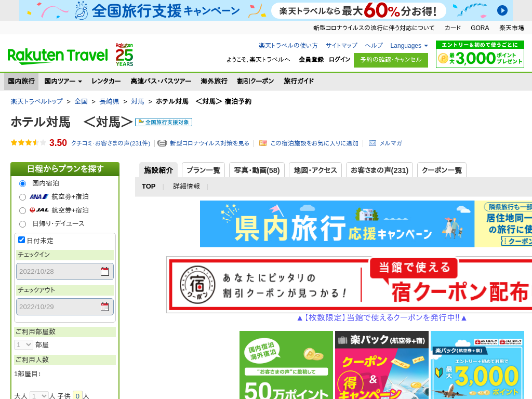Click the check-out date field
Screen dimensions: 532x399
[x=65, y=307]
